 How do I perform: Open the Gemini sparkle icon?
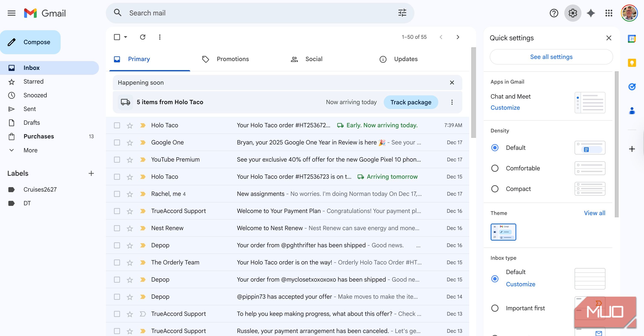coord(591,13)
